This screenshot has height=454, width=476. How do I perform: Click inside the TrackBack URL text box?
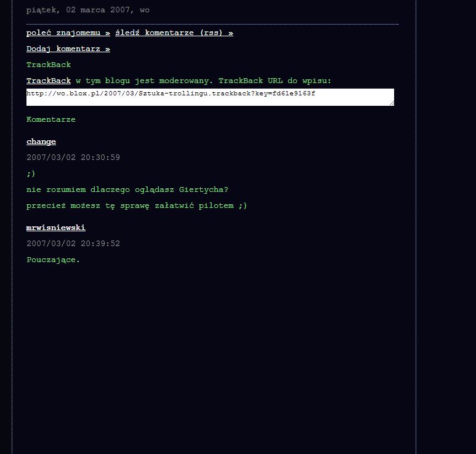[210, 97]
